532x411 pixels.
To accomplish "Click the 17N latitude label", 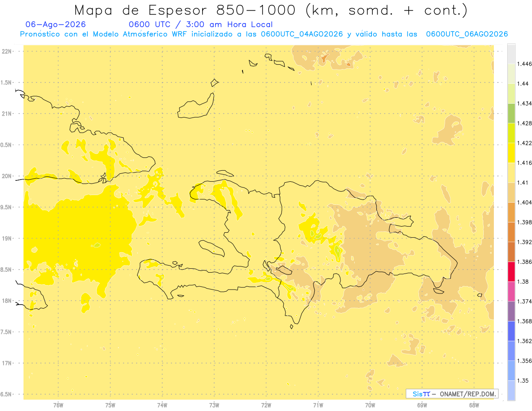I will click(x=7, y=363).
